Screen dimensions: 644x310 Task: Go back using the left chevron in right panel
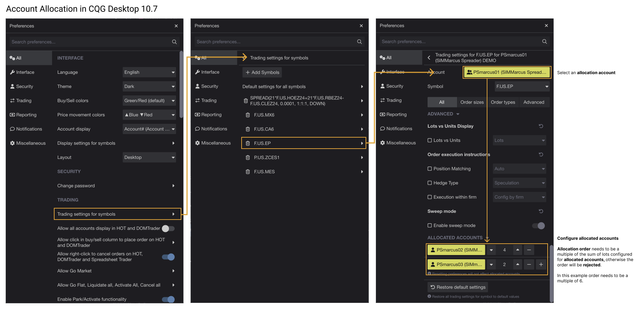click(429, 57)
